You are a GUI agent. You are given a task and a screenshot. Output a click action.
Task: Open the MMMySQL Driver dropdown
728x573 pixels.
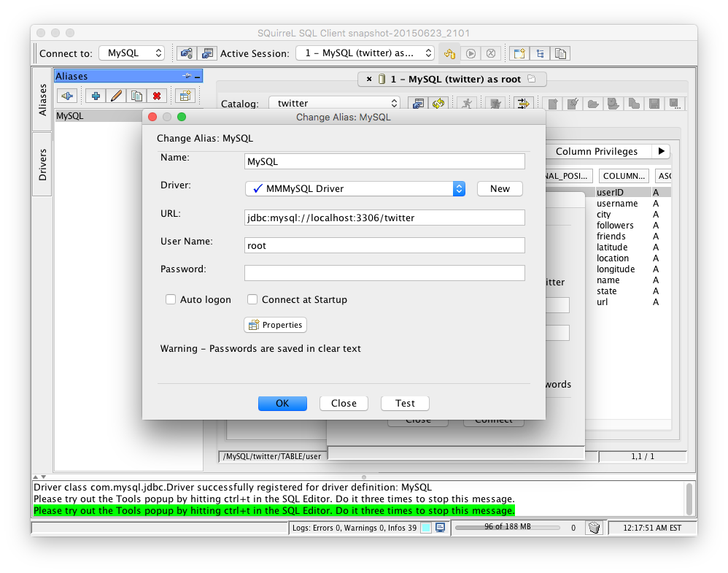point(355,188)
